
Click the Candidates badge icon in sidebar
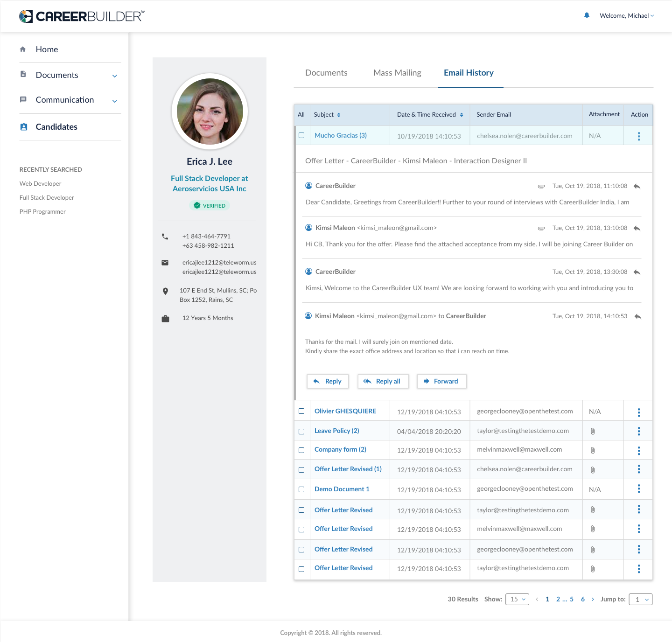(23, 127)
